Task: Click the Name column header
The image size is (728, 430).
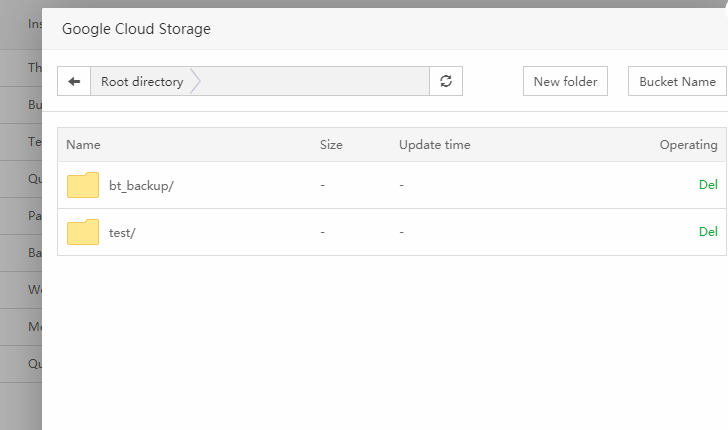Action: click(83, 145)
